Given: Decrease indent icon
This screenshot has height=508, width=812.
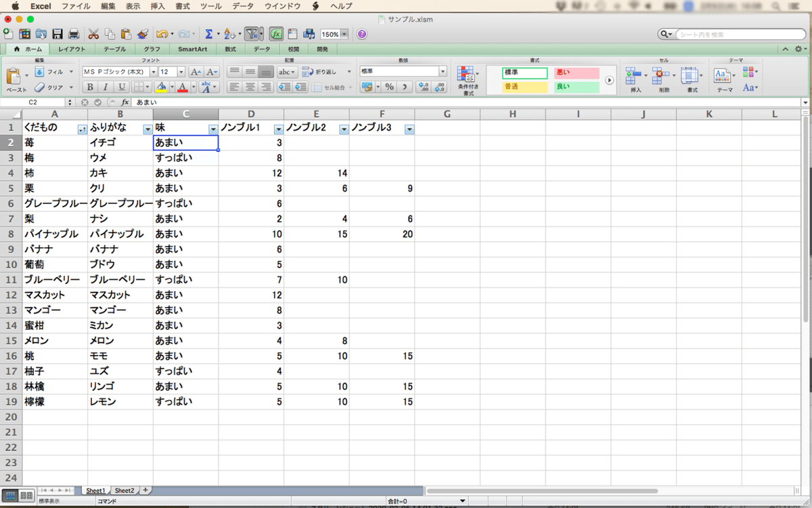Looking at the screenshot, I should click(285, 87).
